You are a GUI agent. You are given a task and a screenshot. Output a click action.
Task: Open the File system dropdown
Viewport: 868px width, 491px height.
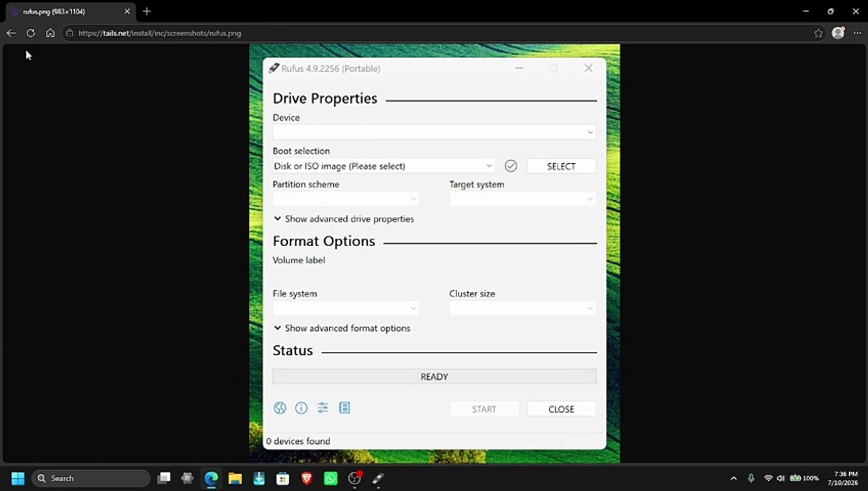[x=346, y=308]
